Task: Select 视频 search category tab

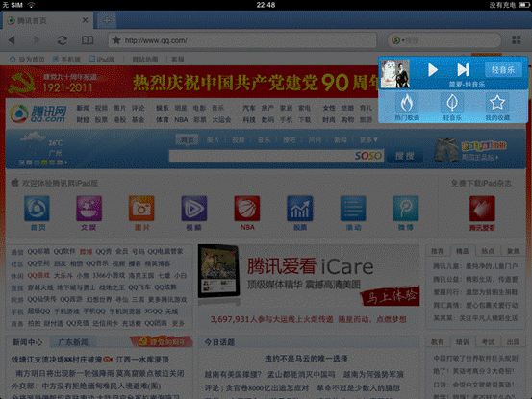Action: 239,139
